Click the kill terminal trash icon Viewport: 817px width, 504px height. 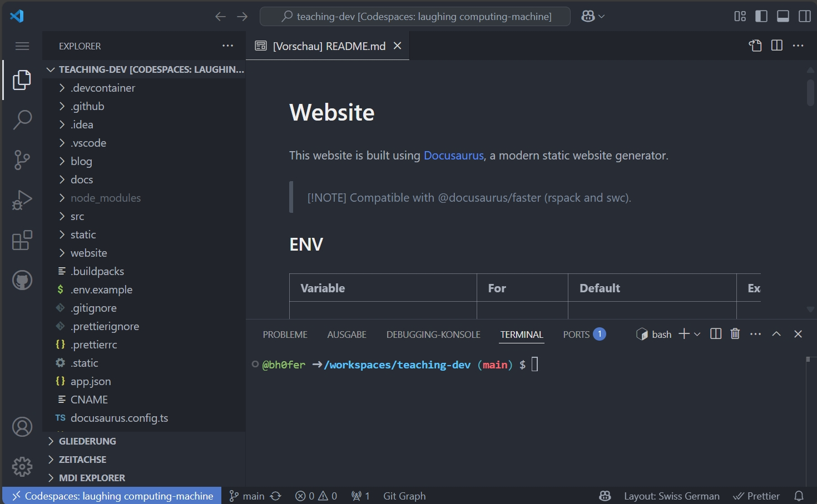click(735, 334)
